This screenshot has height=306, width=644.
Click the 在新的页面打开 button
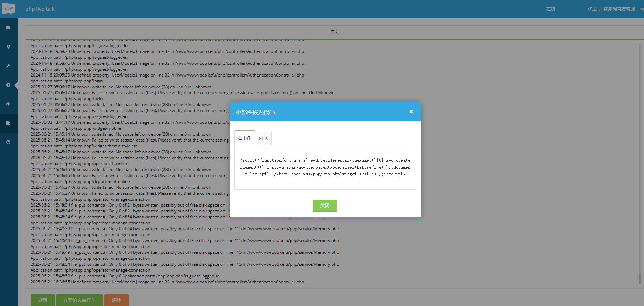[79, 300]
